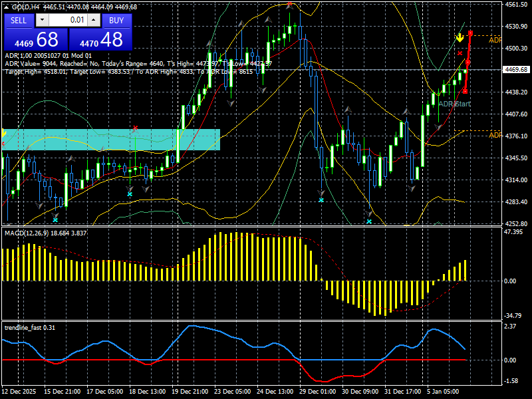Select the middle handle of the red trendline

468,63
